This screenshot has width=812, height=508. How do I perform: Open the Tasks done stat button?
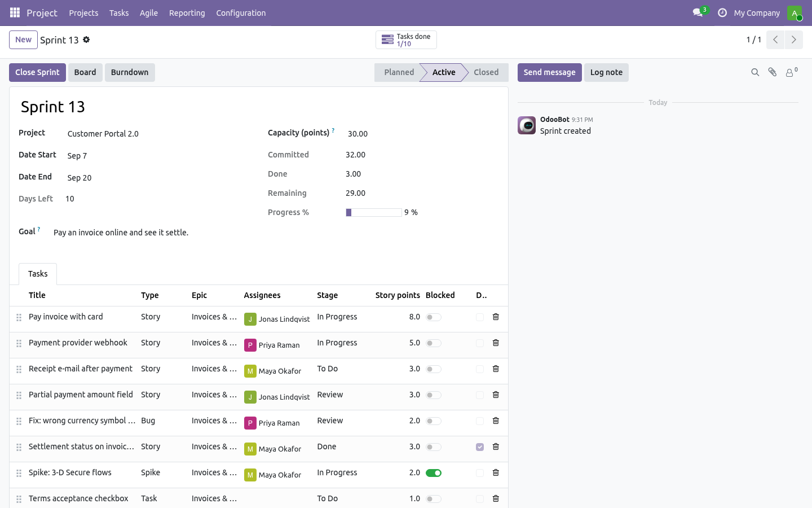[x=406, y=40]
